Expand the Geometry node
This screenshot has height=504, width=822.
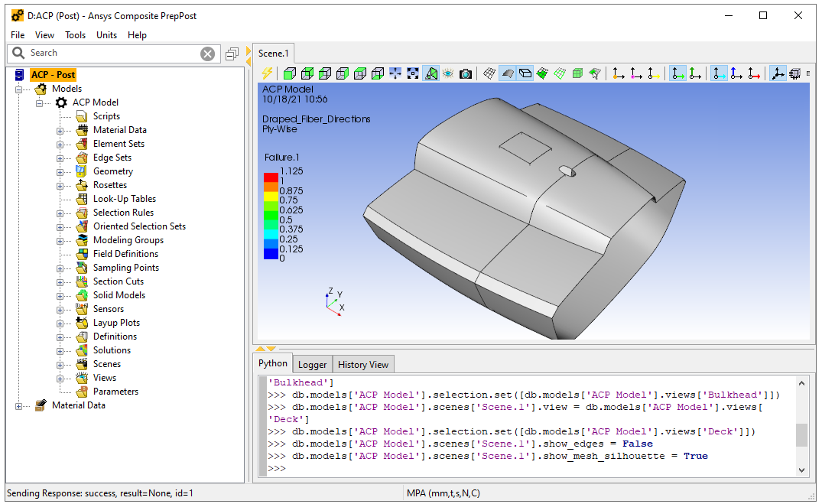click(60, 172)
